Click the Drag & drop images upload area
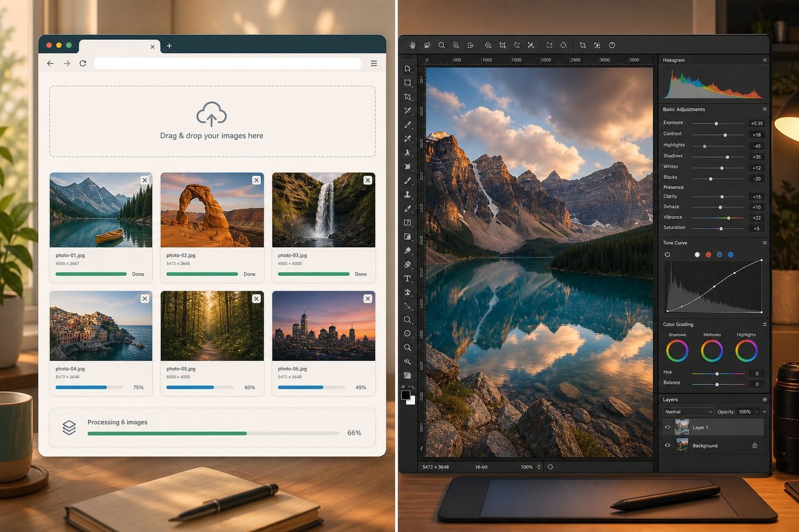This screenshot has width=799, height=532. 212,121
